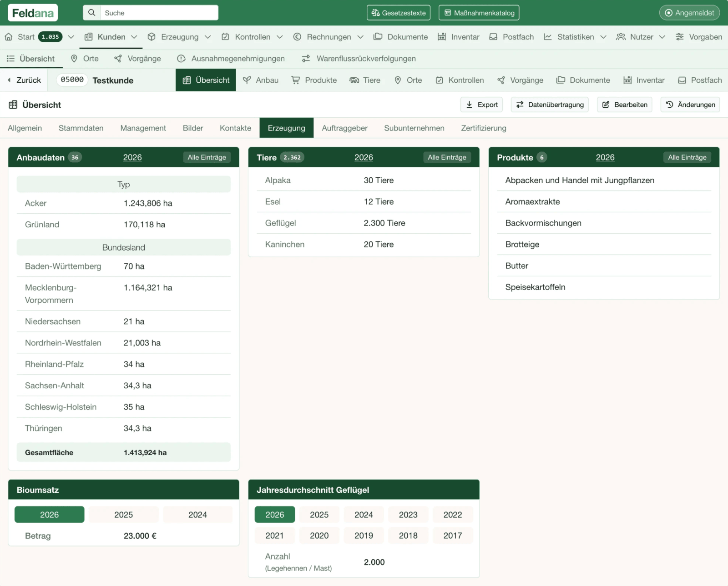Open Gesetzestexte via scales icon button
Image resolution: width=728 pixels, height=586 pixels.
(399, 13)
